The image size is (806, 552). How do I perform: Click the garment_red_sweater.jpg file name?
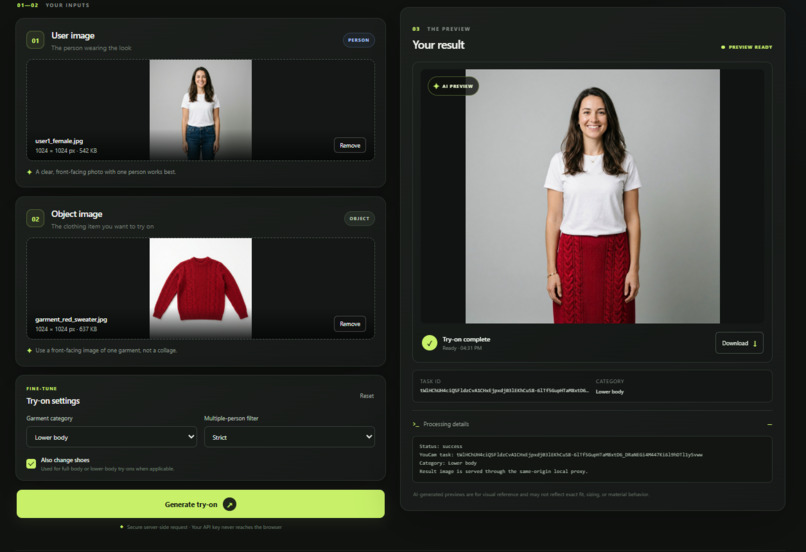pos(71,319)
